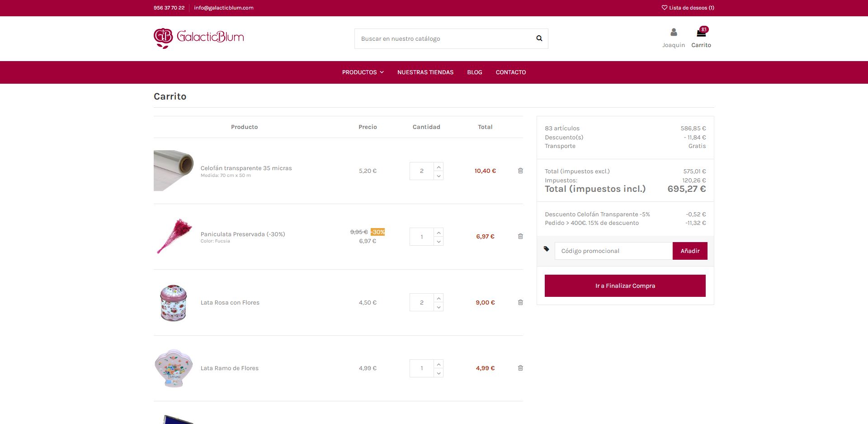Click the Carrito page heading
Screen dimensions: 868x424
pyautogui.click(x=170, y=96)
